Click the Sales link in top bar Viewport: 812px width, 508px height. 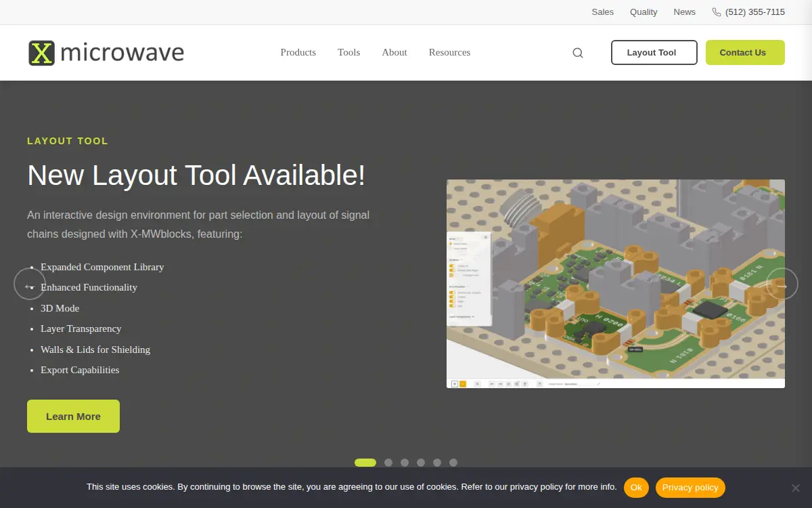(603, 12)
